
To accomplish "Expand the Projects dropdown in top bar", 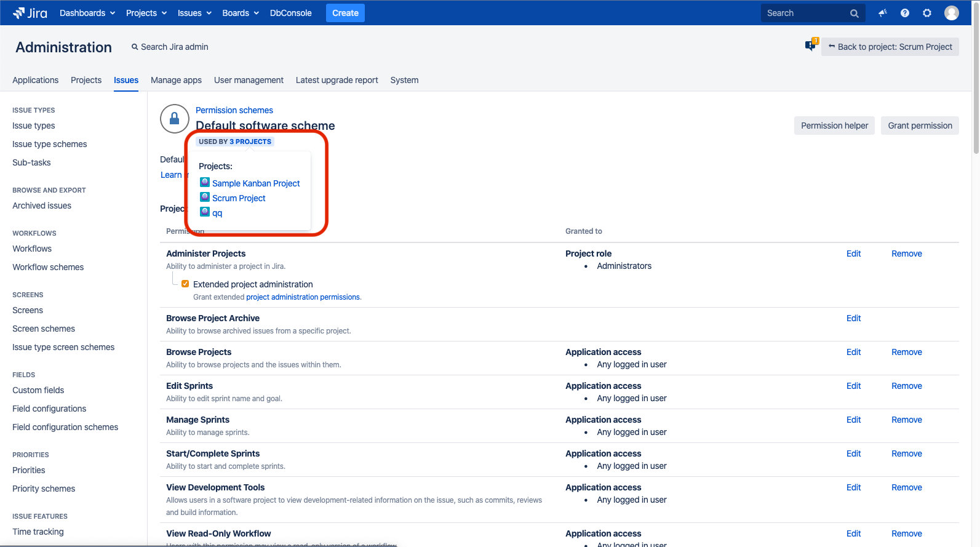I will [146, 13].
